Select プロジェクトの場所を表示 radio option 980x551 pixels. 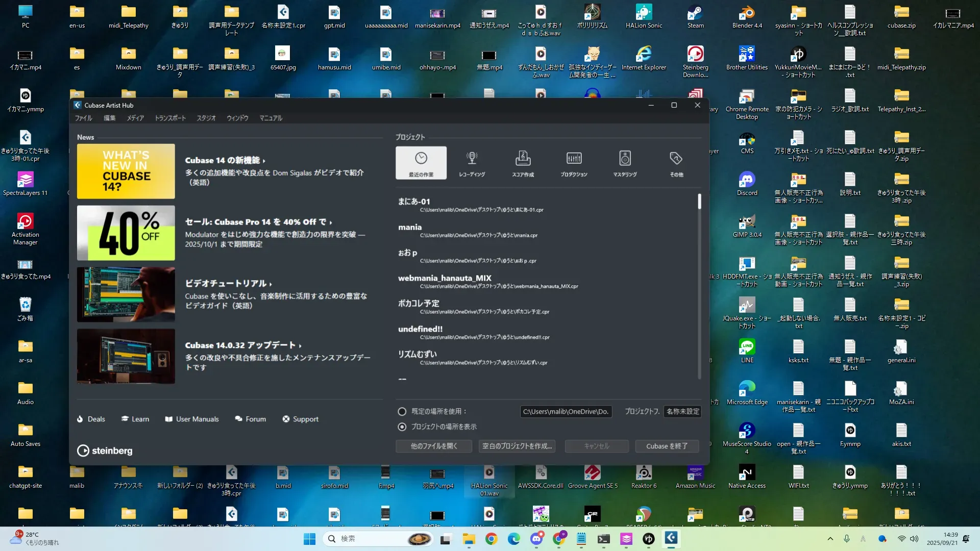click(x=402, y=427)
